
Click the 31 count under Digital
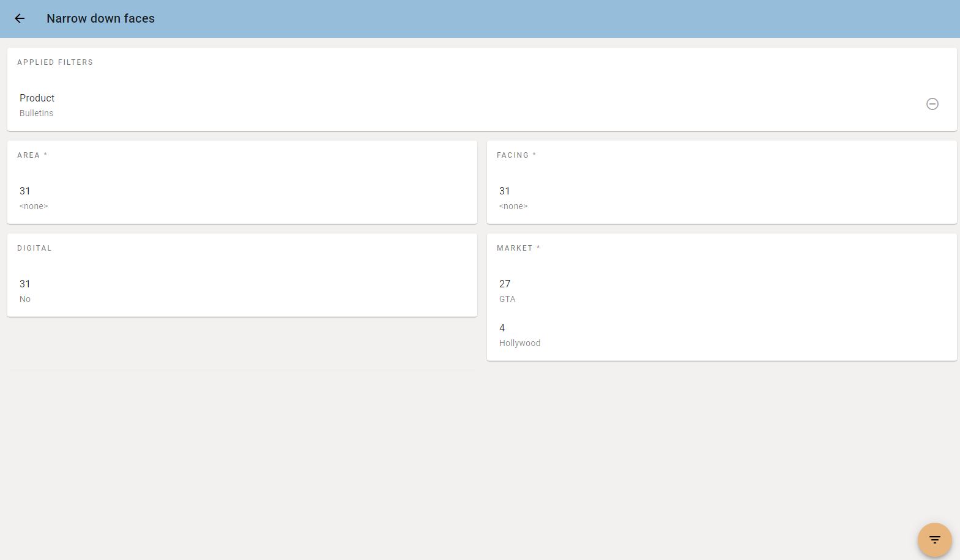(x=25, y=284)
